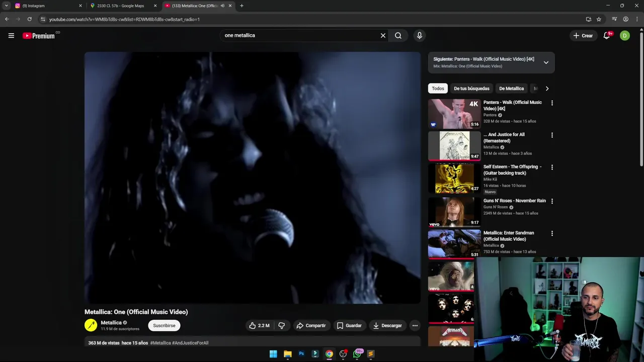
Task: Open options menu for Enter Sandman video
Action: [x=552, y=233]
